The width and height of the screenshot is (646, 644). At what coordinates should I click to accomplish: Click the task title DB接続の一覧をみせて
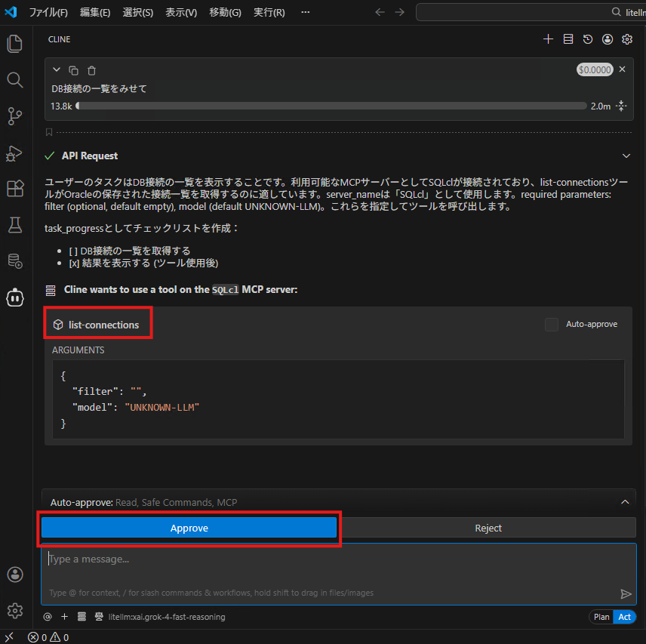click(99, 88)
